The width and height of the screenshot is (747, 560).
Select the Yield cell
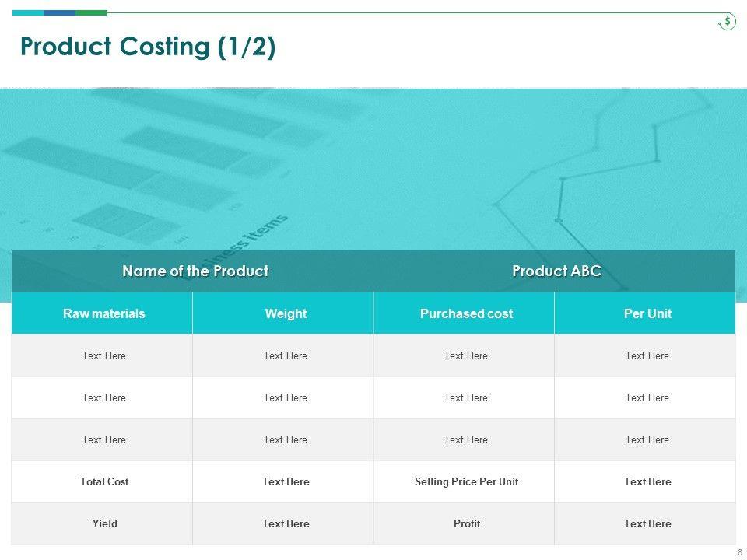[x=104, y=524]
